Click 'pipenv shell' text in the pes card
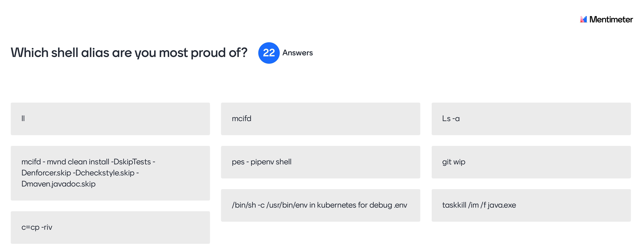 click(x=271, y=162)
